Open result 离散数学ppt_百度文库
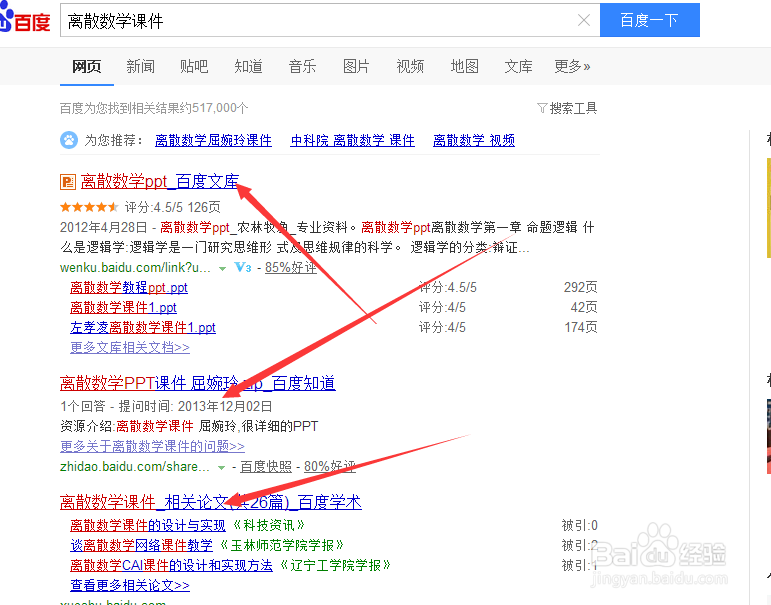This screenshot has height=605, width=771. pyautogui.click(x=160, y=182)
